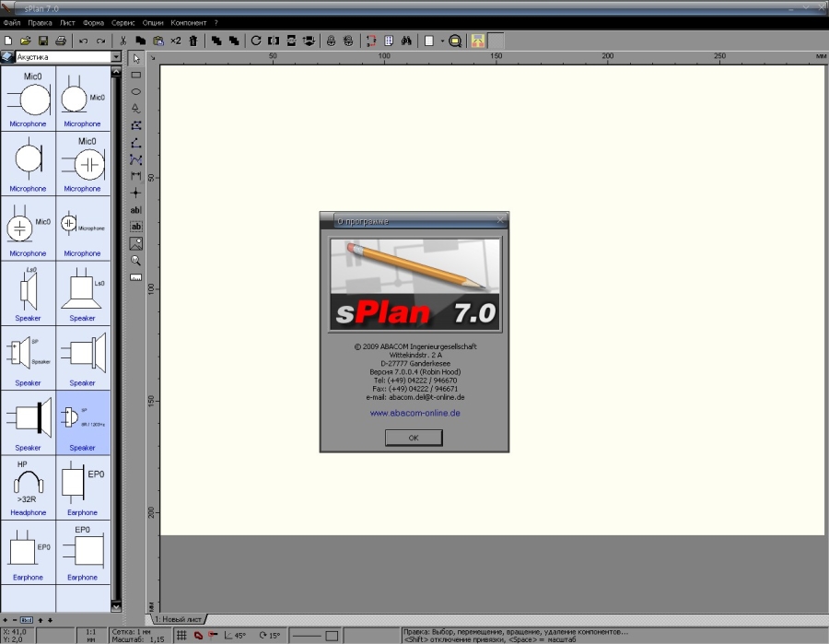Pick the highlighted Speaker 8R/1200Hz component
Image resolution: width=829 pixels, height=644 pixels.
click(x=83, y=423)
